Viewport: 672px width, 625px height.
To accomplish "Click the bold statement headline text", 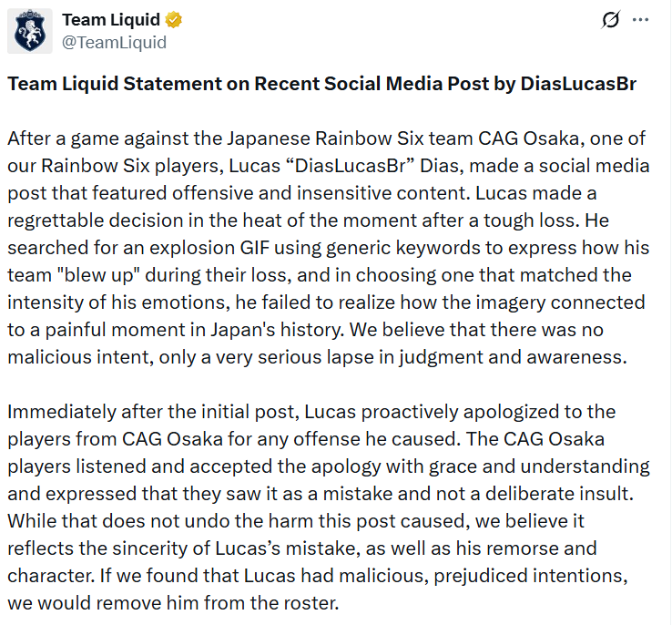I will pyautogui.click(x=321, y=84).
